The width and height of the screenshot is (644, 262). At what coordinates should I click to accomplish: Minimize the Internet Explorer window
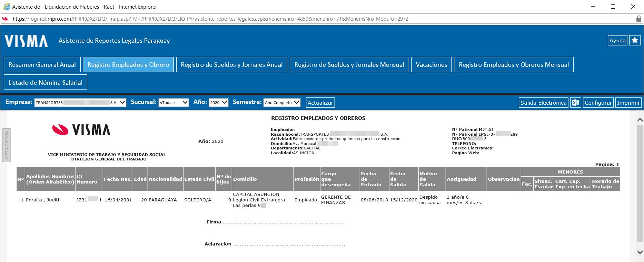[x=593, y=7]
